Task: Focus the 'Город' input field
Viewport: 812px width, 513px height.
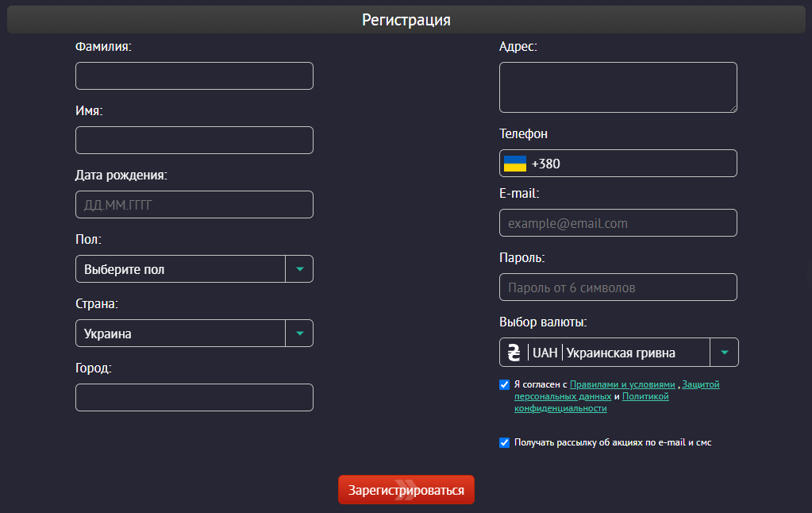Action: point(194,397)
